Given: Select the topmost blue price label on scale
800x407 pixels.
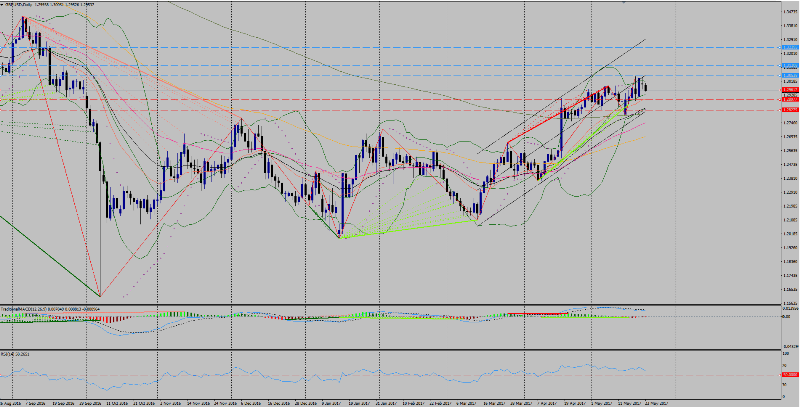Looking at the screenshot, I should pos(790,47).
